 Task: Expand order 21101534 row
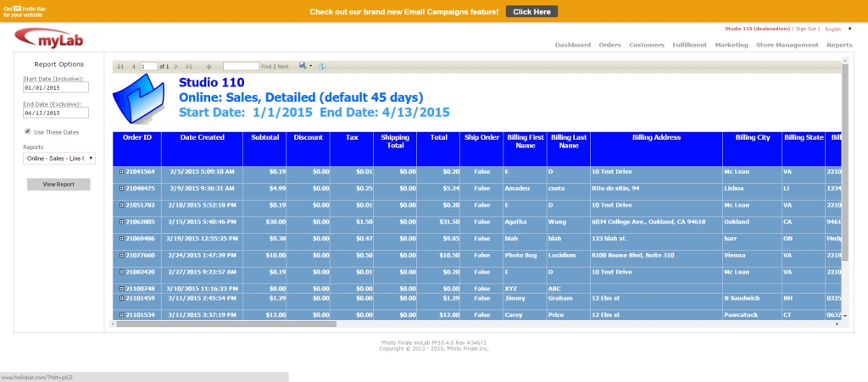tap(122, 315)
